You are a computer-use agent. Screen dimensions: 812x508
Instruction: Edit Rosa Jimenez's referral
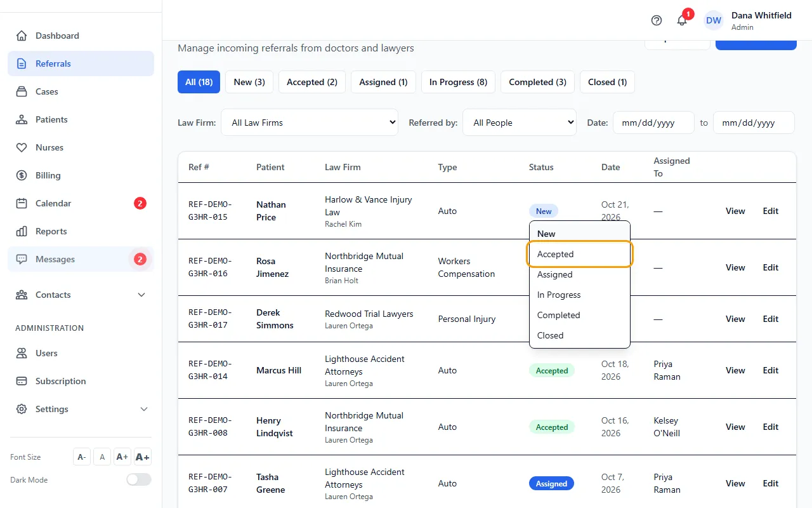(771, 267)
